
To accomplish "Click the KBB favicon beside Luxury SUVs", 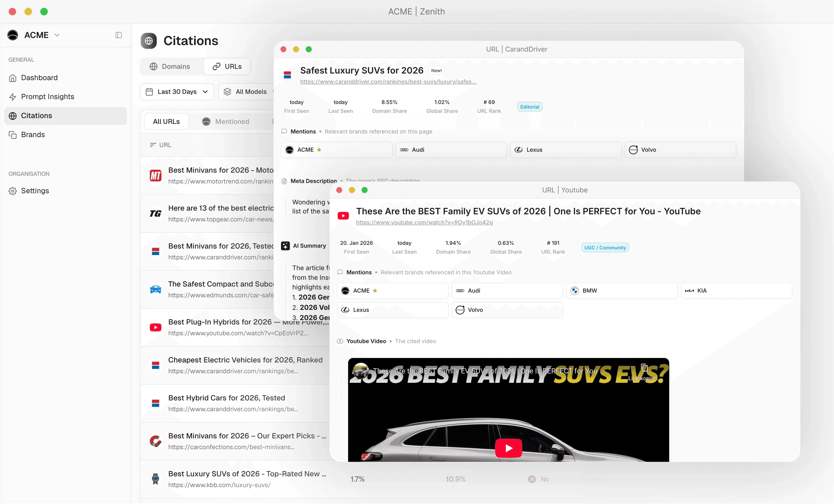I will pos(155,479).
